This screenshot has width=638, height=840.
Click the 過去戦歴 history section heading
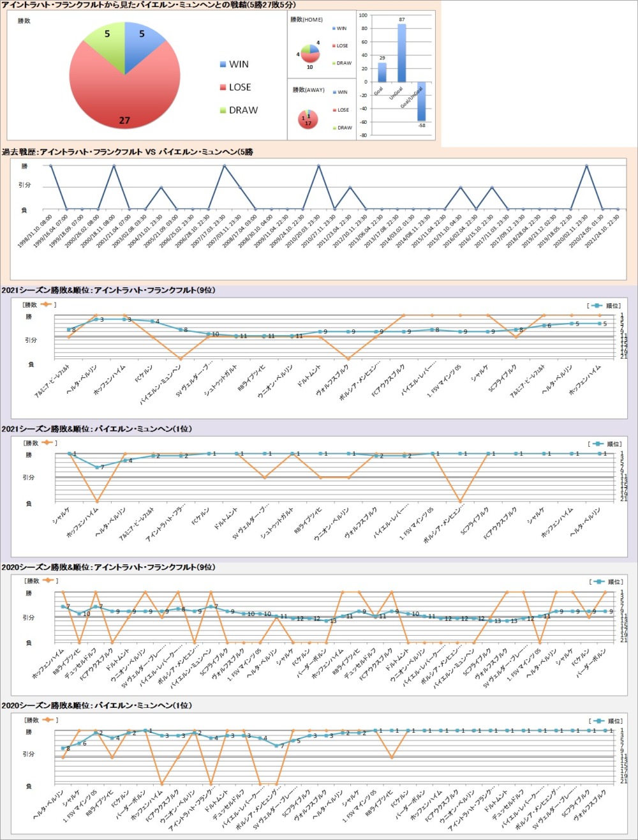pos(128,152)
